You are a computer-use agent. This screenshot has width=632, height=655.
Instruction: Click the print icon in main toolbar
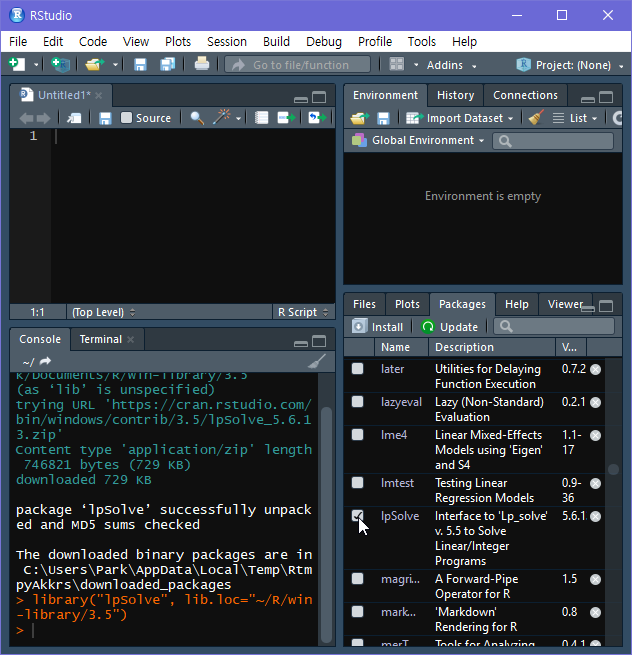[202, 64]
